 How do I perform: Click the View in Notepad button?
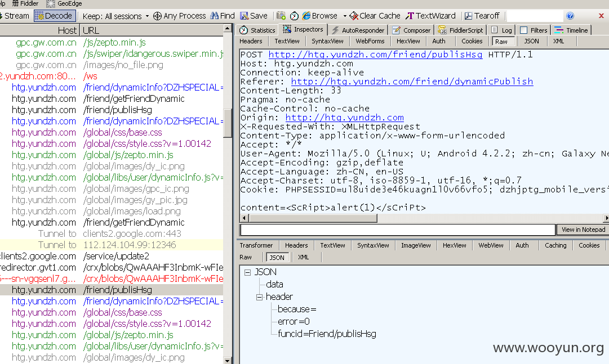pyautogui.click(x=583, y=230)
